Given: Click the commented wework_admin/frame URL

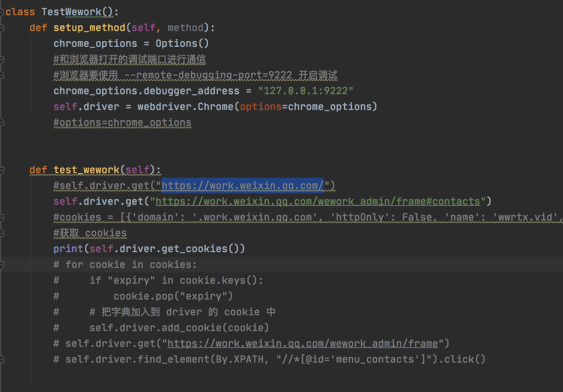Looking at the screenshot, I should [x=302, y=344].
